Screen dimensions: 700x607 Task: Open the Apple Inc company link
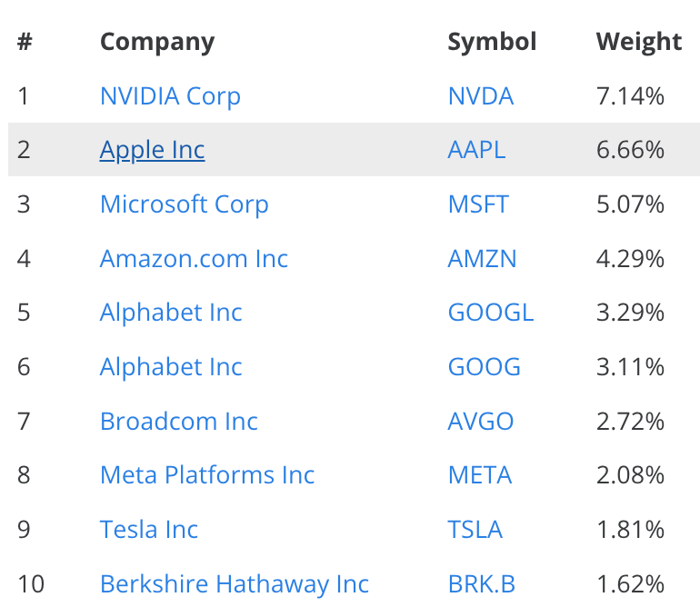tap(152, 151)
